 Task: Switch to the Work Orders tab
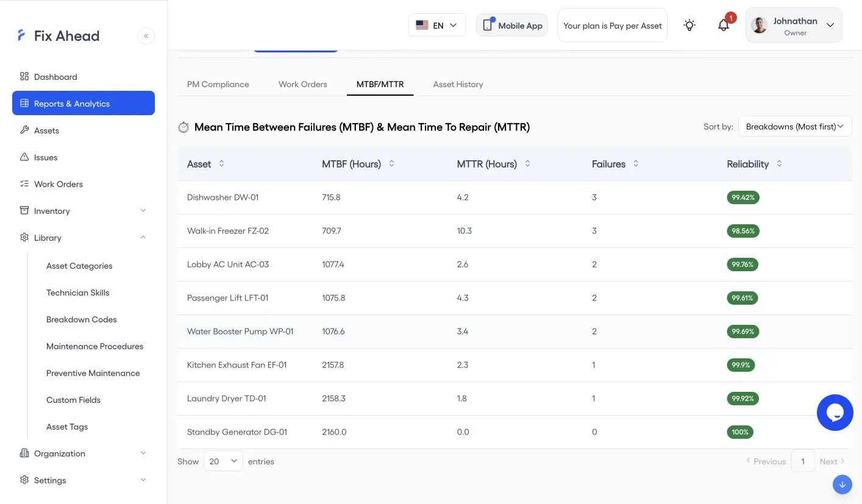303,84
